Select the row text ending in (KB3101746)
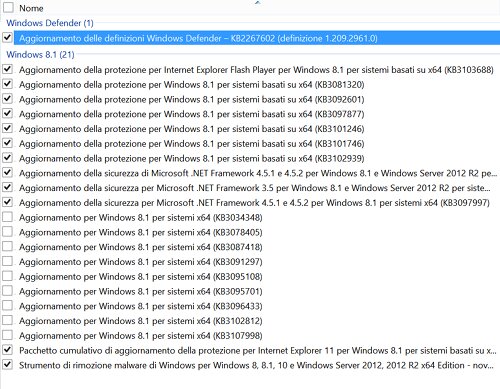500x389 pixels. click(192, 144)
